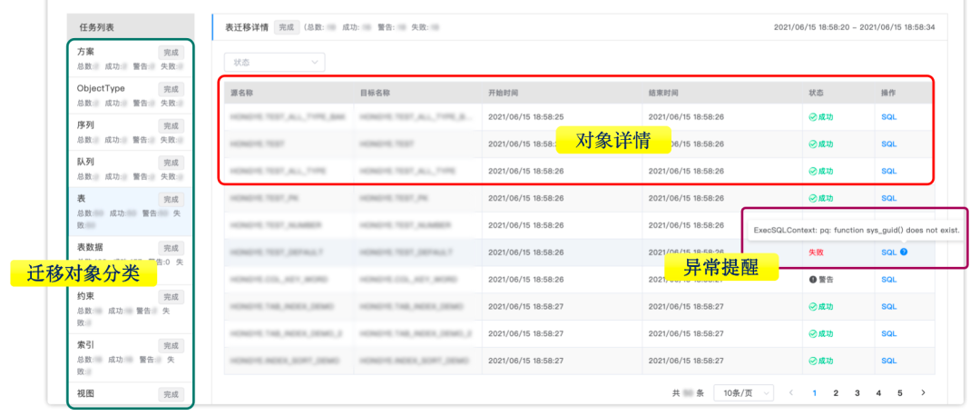Open the 10条/页 page size dropdown
980x416 pixels.
click(x=743, y=393)
